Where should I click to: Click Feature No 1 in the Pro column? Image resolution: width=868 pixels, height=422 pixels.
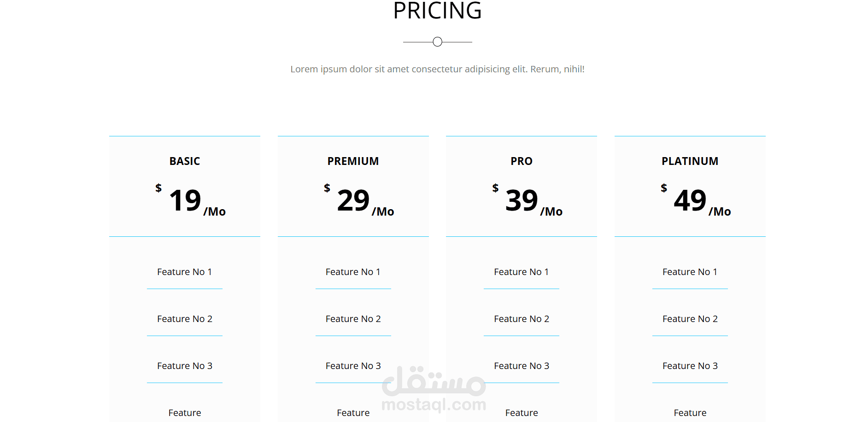pos(521,272)
